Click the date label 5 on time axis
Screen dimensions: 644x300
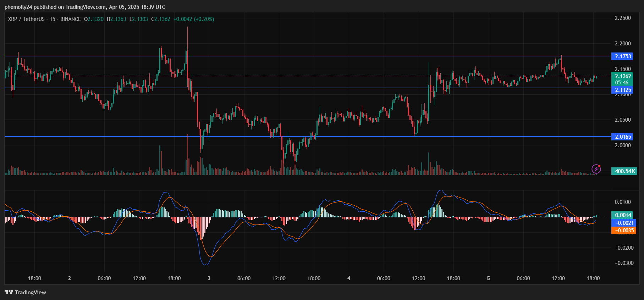click(x=489, y=278)
